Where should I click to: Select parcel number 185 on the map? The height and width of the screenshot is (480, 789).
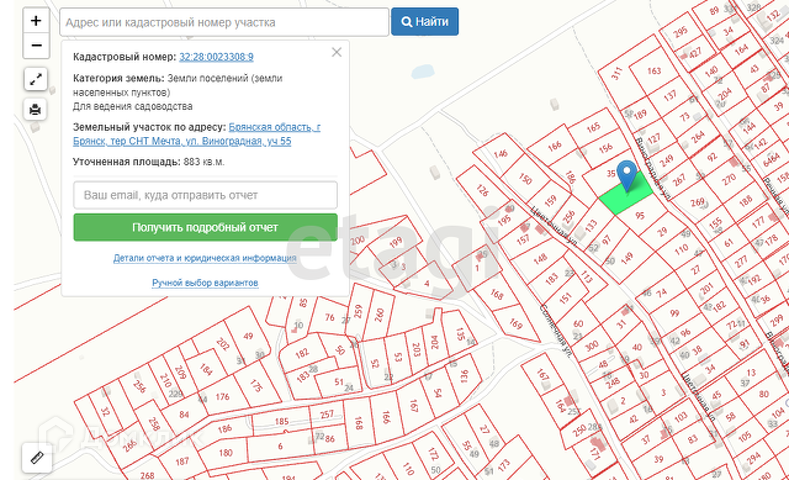pyautogui.click(x=282, y=422)
